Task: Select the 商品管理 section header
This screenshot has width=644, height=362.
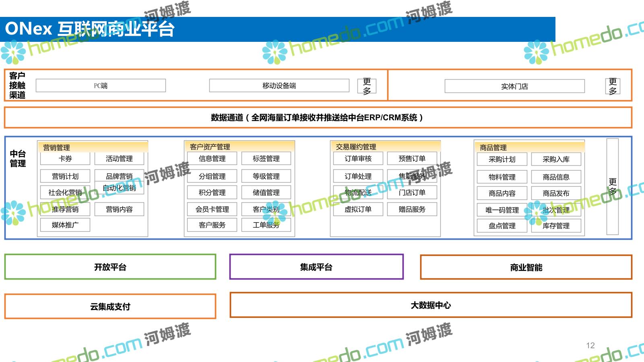Action: pyautogui.click(x=529, y=147)
